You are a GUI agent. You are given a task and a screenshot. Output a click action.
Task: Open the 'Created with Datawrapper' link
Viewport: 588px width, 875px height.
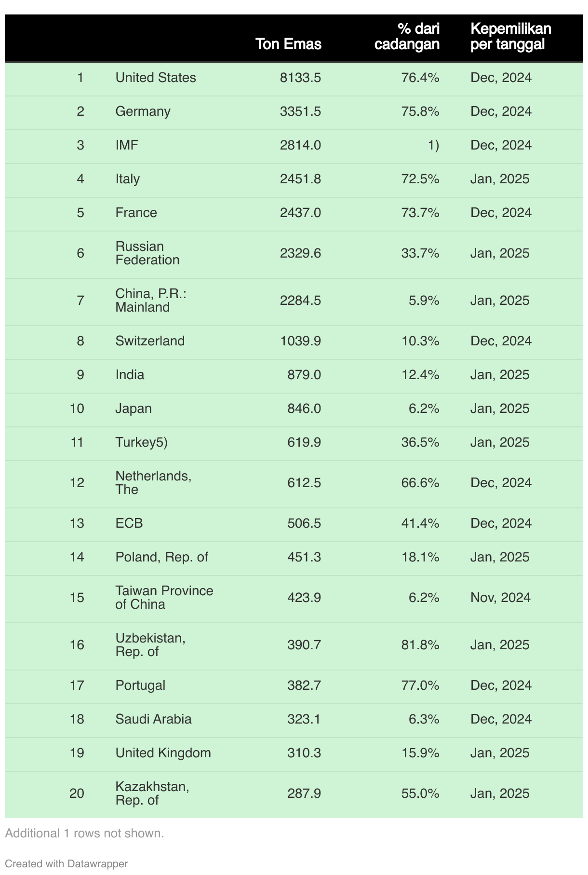point(67,863)
